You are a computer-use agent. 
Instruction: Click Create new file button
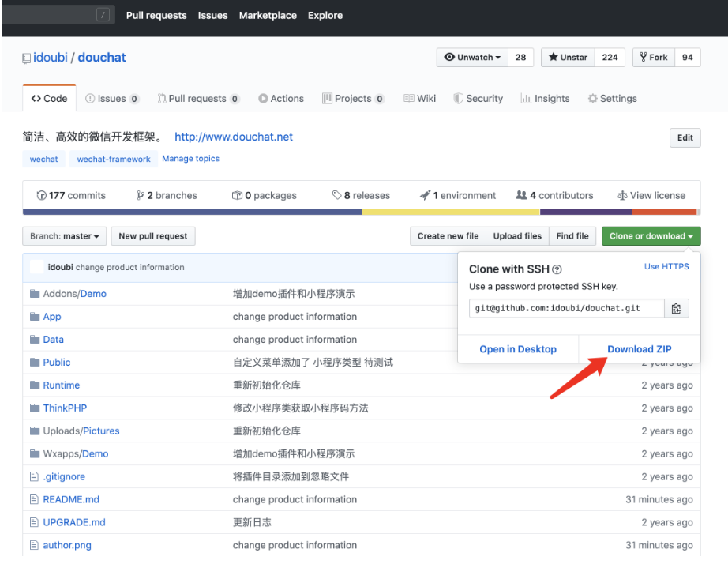pyautogui.click(x=448, y=236)
